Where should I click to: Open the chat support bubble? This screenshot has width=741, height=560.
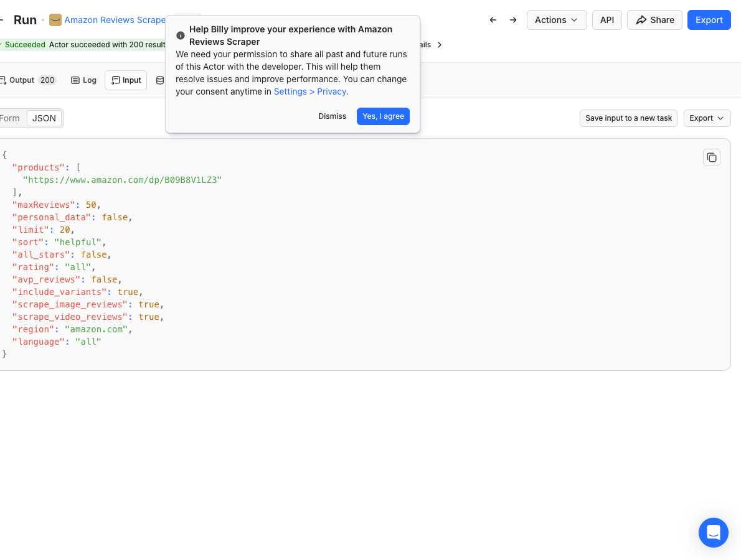713,533
